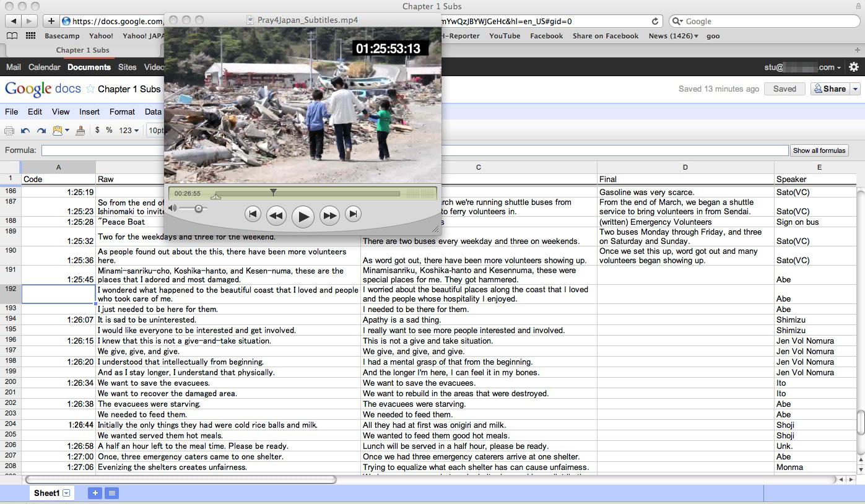Expand the Share button dropdown arrow
This screenshot has height=504, width=865.
tap(856, 89)
